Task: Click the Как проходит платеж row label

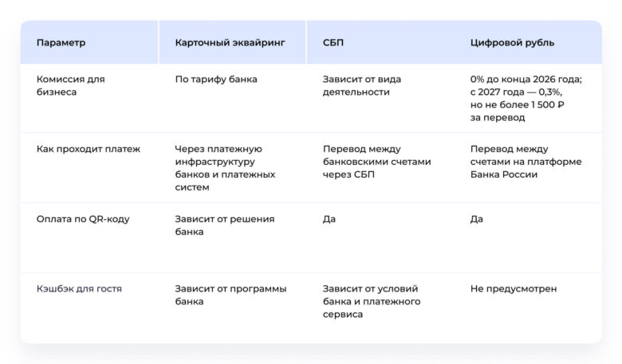Action: (89, 149)
